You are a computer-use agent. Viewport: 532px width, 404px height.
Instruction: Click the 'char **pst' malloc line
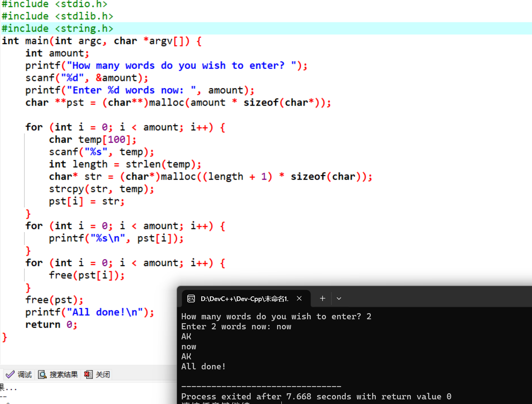click(178, 103)
